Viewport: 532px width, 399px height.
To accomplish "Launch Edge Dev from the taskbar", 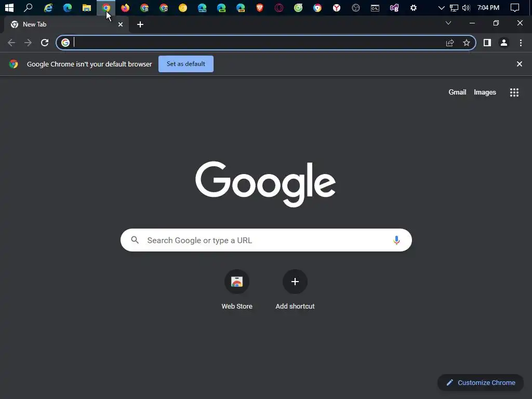I will point(221,7).
